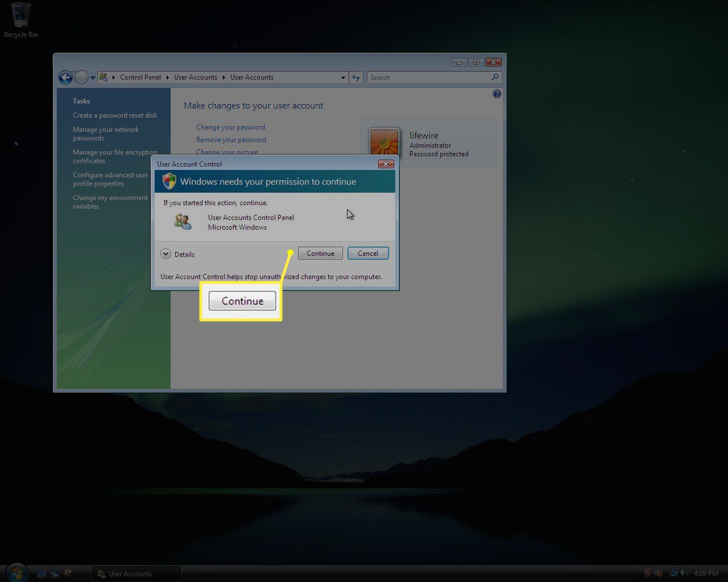The image size is (728, 582).
Task: Select first User Accounts breadcrumb after Control Panel
Action: pyautogui.click(x=196, y=77)
